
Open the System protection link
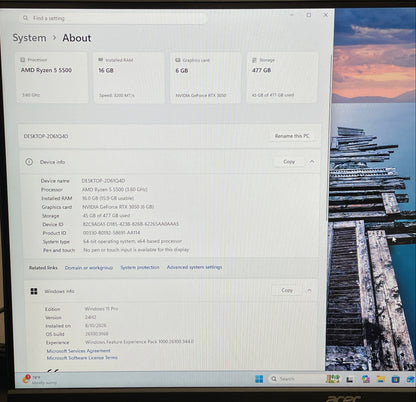[140, 267]
